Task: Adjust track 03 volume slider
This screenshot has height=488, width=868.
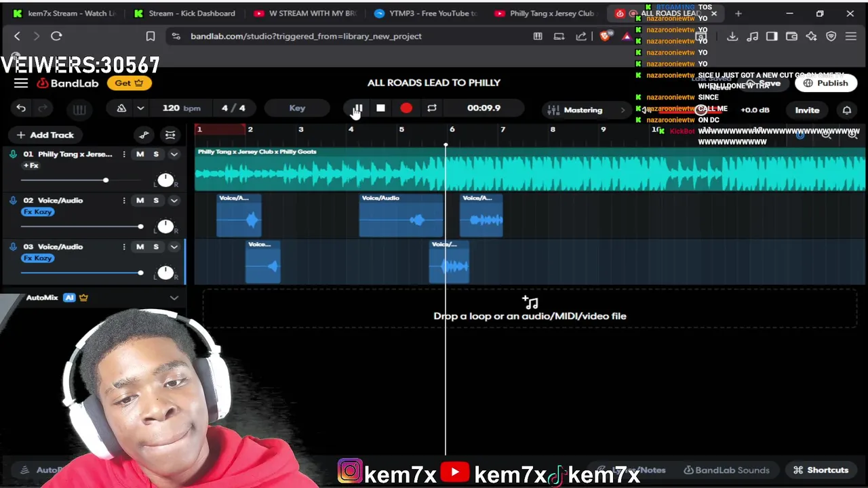Action: [81, 272]
